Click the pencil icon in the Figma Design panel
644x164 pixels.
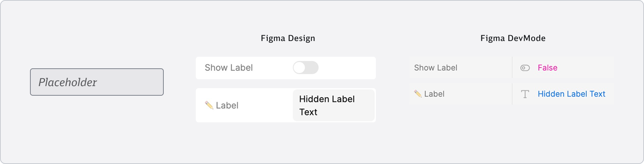[209, 105]
